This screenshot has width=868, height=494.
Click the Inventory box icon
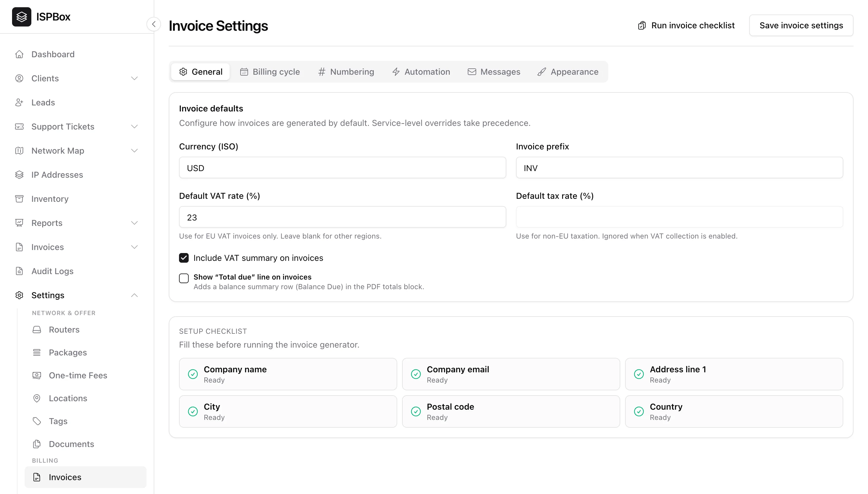click(19, 199)
